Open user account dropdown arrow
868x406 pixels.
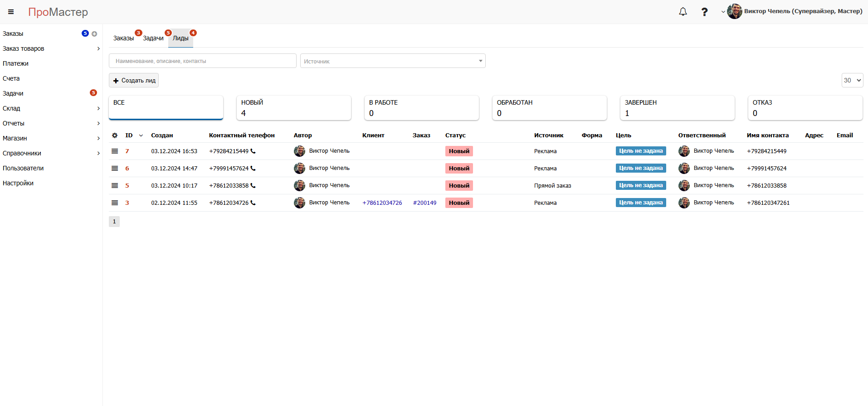(x=723, y=12)
